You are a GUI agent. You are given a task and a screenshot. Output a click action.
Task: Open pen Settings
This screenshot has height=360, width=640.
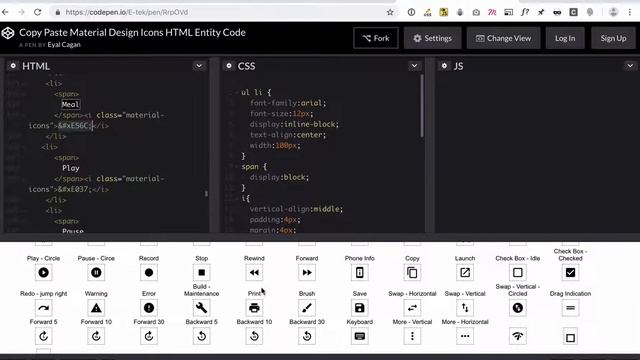point(433,38)
